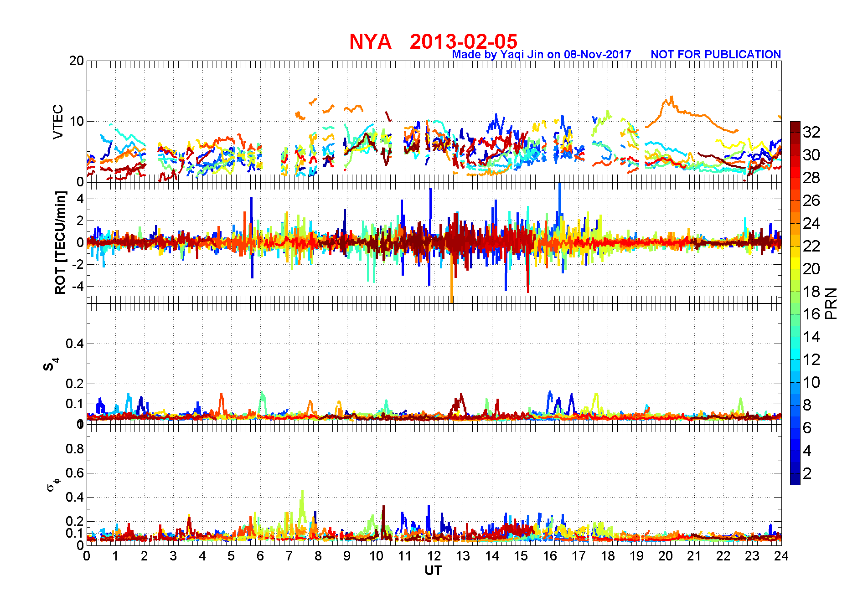Click x-axis tick label 24
Image resolution: width=868 pixels, height=606 pixels.
781,556
